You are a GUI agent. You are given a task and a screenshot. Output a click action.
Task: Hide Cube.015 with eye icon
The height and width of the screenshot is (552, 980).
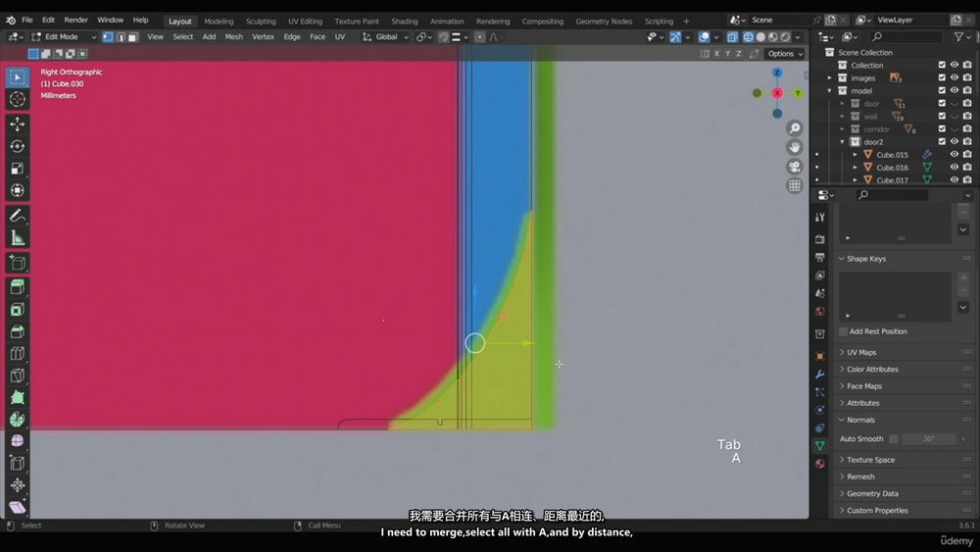[x=955, y=154]
